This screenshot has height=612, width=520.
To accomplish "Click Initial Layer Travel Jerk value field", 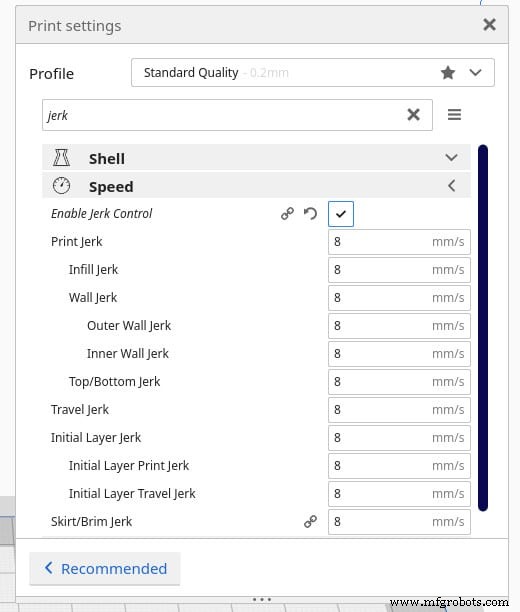I will tap(399, 494).
